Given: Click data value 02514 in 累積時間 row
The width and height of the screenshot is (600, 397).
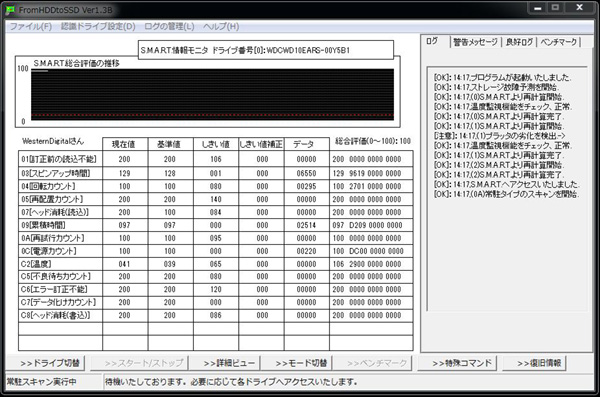Looking at the screenshot, I should coord(306,225).
